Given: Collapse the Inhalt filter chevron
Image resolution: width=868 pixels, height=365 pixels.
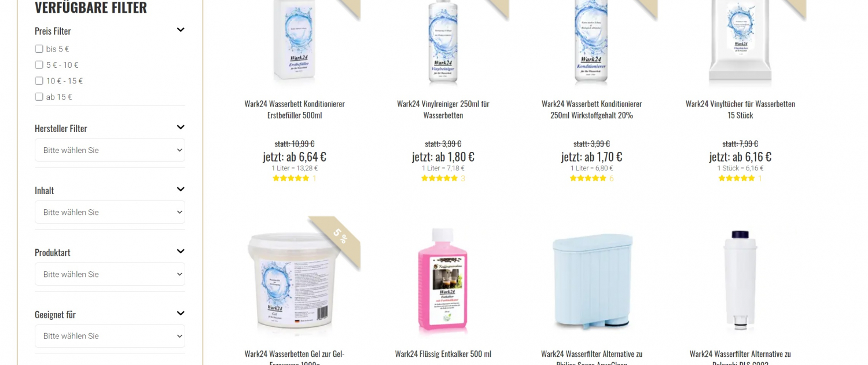Looking at the screenshot, I should coord(181,189).
